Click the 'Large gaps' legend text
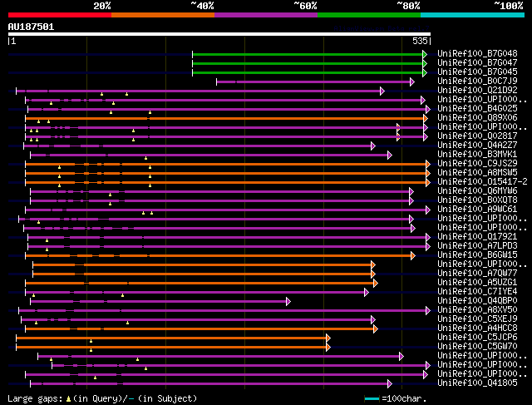Viewport: 532px width, 405px height. coord(35,398)
